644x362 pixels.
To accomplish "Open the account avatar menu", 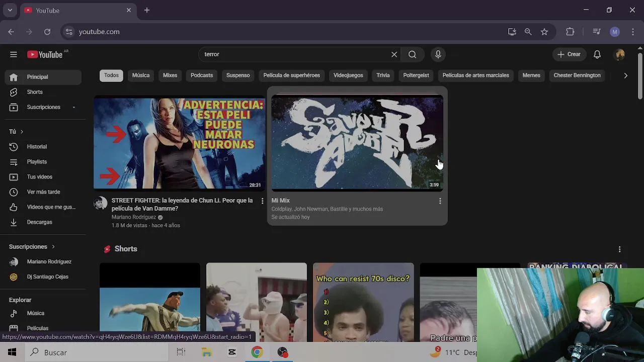I will tap(620, 54).
